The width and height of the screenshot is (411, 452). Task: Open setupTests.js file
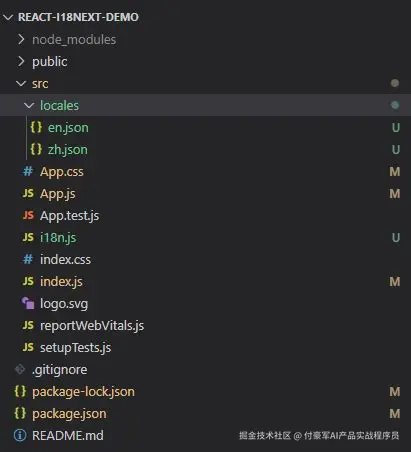205,347
